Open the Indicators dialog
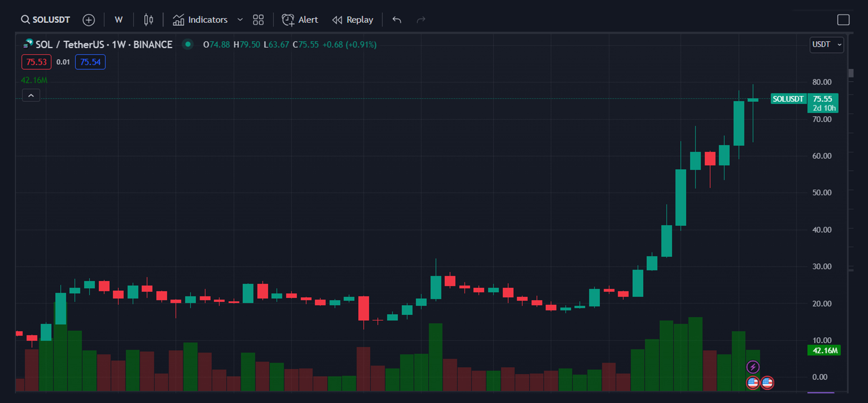Image resolution: width=868 pixels, height=403 pixels. (x=200, y=20)
